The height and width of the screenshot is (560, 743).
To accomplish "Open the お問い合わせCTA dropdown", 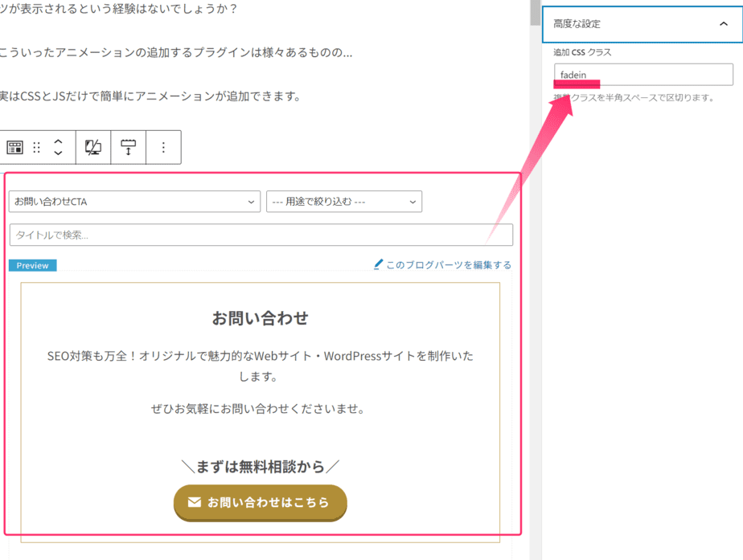I will (133, 202).
